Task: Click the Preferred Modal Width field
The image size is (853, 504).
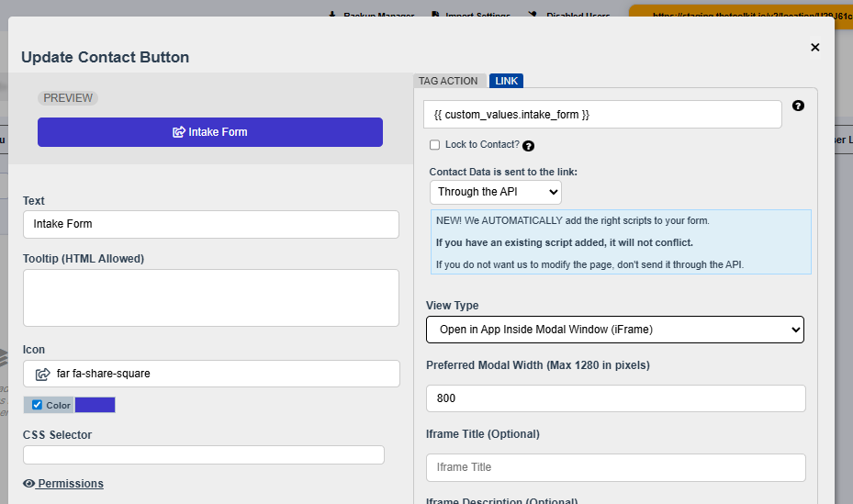Action: pos(616,398)
